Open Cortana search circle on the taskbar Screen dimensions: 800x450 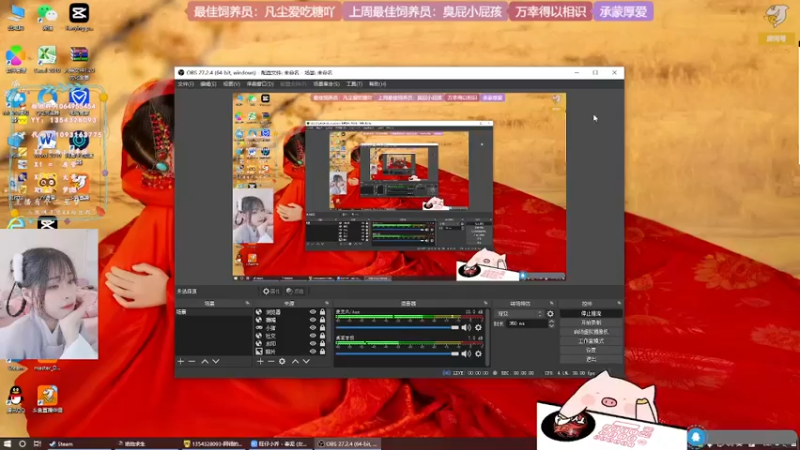pyautogui.click(x=22, y=444)
